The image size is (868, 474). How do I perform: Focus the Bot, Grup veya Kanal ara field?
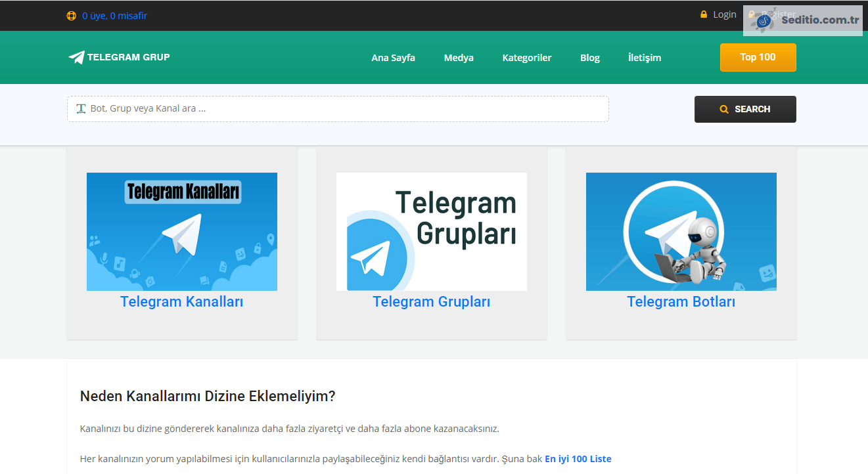[x=338, y=109]
